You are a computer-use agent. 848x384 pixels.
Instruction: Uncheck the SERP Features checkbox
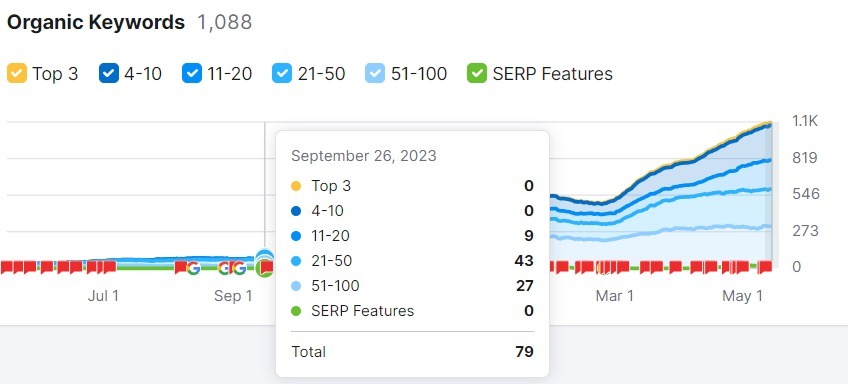(477, 73)
